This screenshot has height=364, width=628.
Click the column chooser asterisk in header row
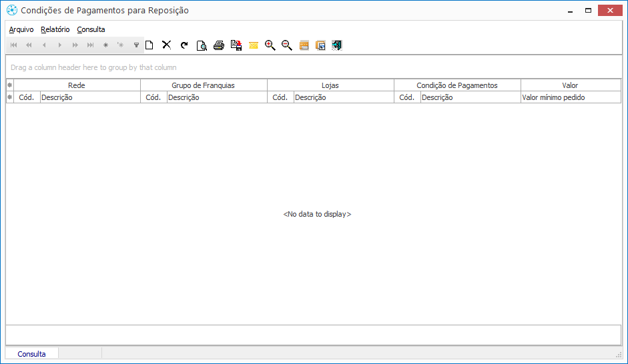click(x=10, y=97)
